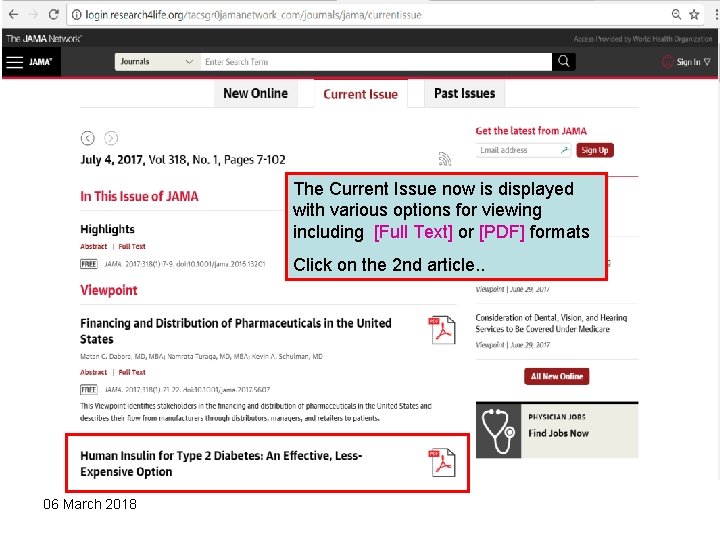Go to the previous issue with the left arrow
The width and height of the screenshot is (720, 540).
88,138
